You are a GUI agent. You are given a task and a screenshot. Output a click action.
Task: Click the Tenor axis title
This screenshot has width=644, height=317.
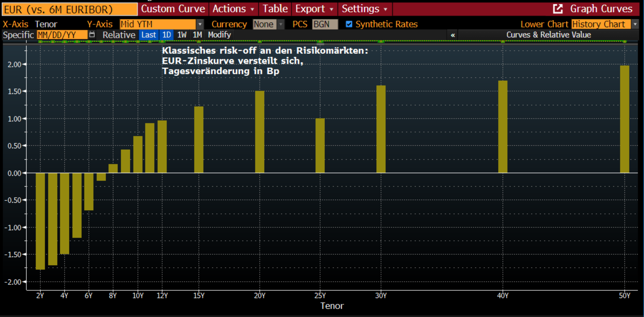332,306
